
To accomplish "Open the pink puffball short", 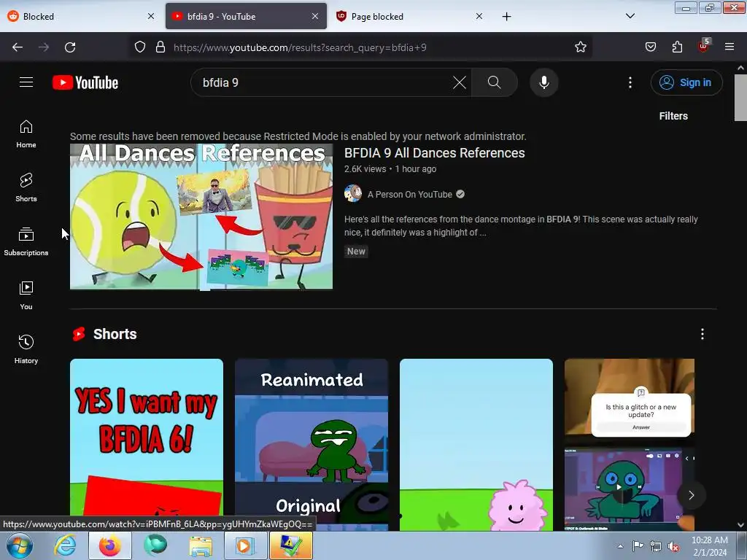I will coord(476,444).
